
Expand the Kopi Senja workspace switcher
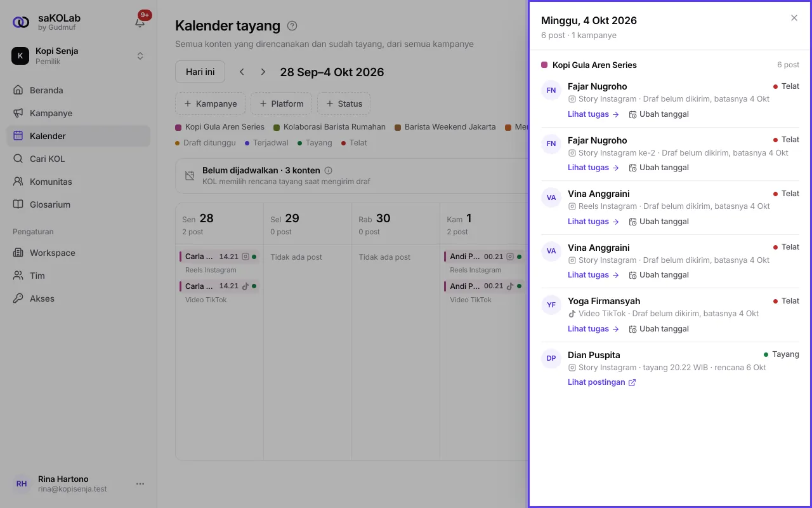pyautogui.click(x=79, y=56)
